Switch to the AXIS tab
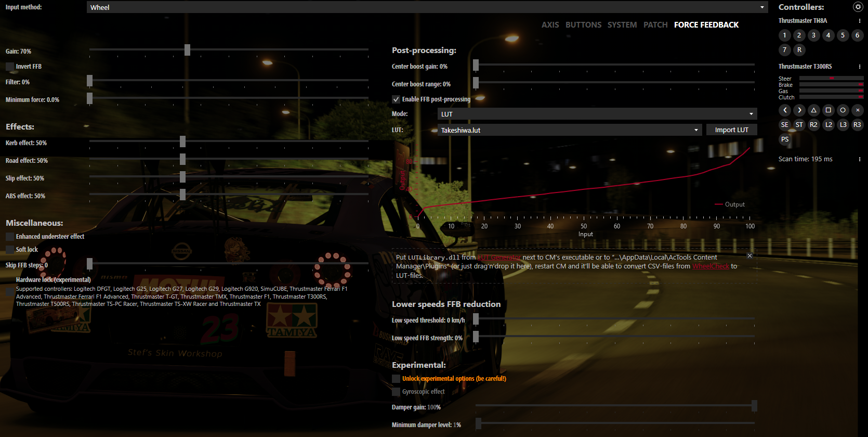The image size is (868, 437). point(550,25)
